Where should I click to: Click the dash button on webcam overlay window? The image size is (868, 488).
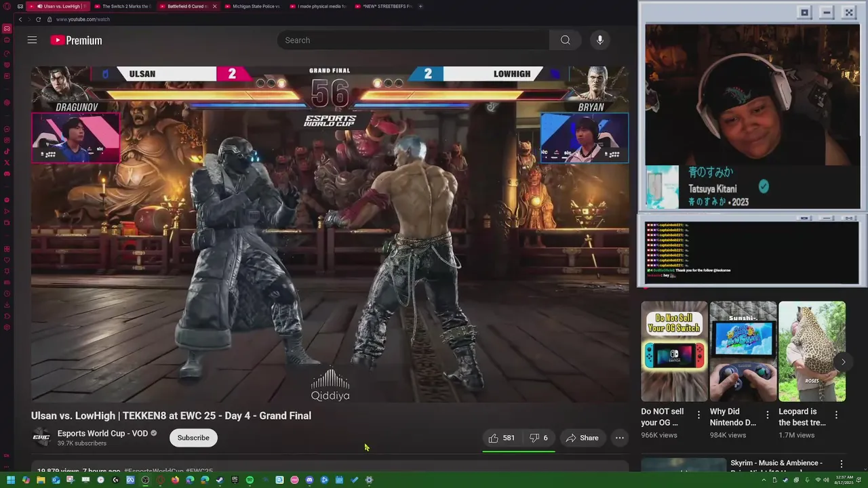tap(827, 12)
